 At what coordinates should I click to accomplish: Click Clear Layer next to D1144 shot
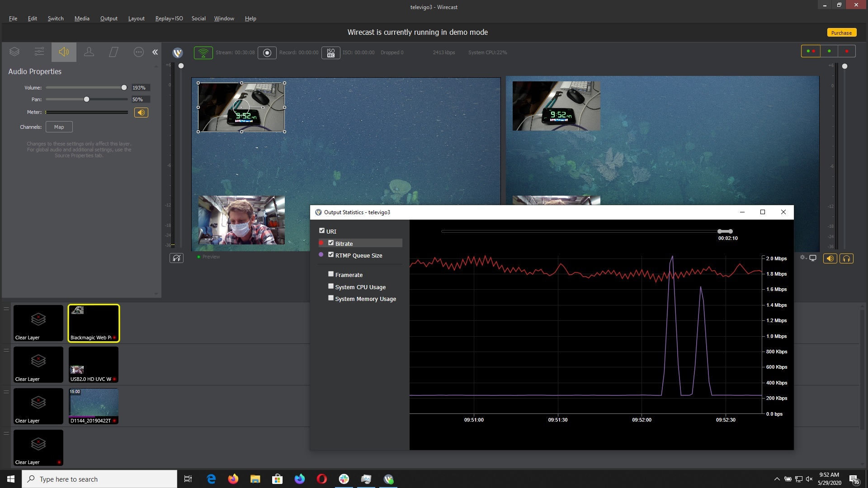click(x=38, y=406)
